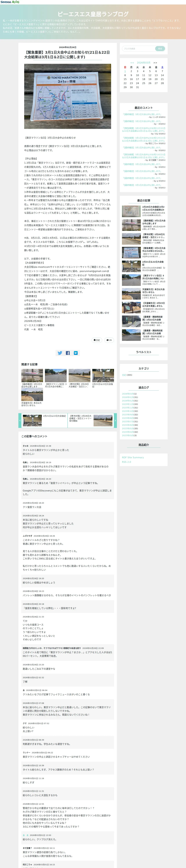Screen dimensions: 186x868
Task: Click the post date 2026年02月26日
Action: tap(68, 47)
